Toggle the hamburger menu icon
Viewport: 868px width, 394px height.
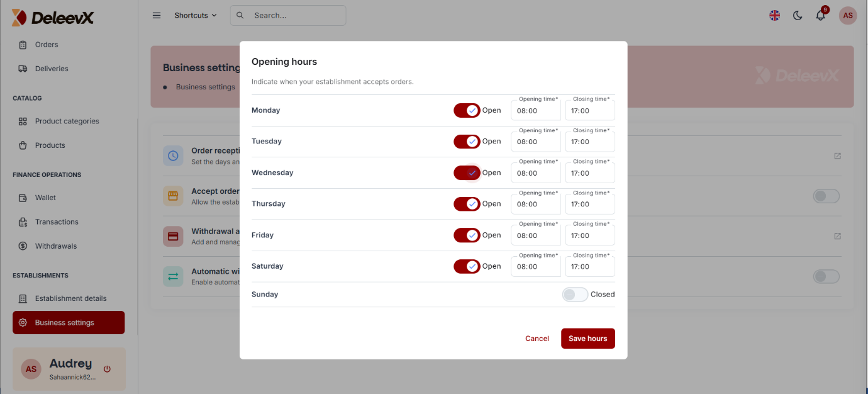tap(157, 15)
